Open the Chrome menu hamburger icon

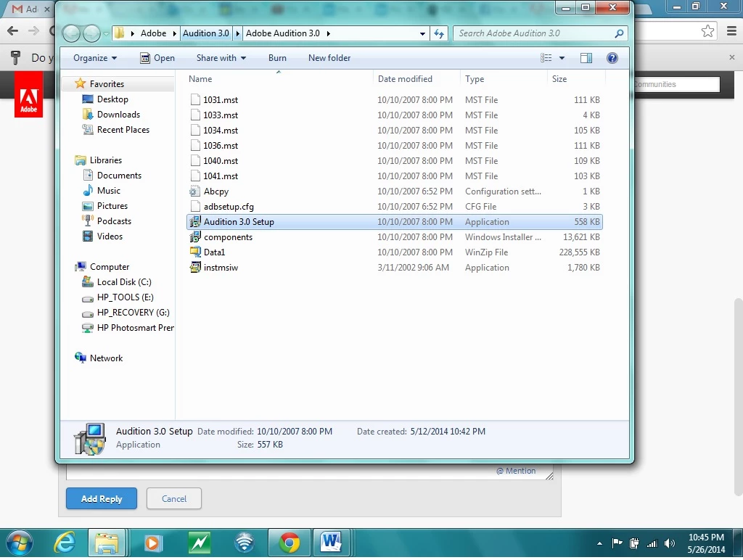point(731,31)
